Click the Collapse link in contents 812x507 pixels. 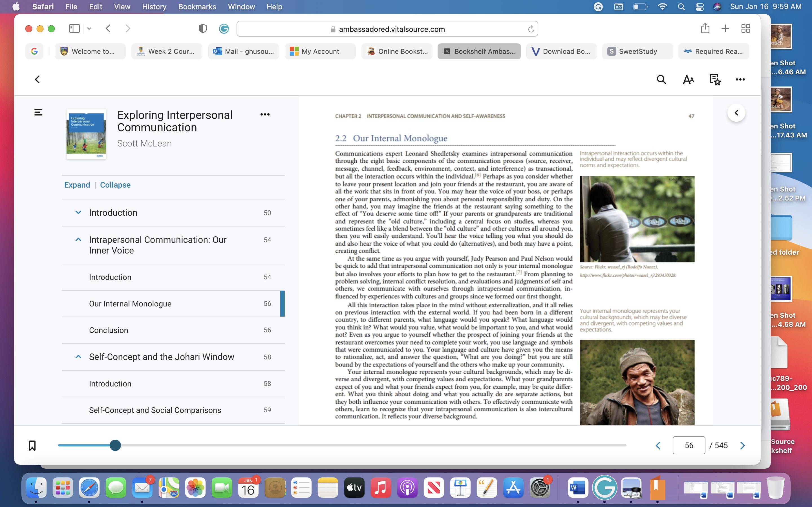[115, 185]
